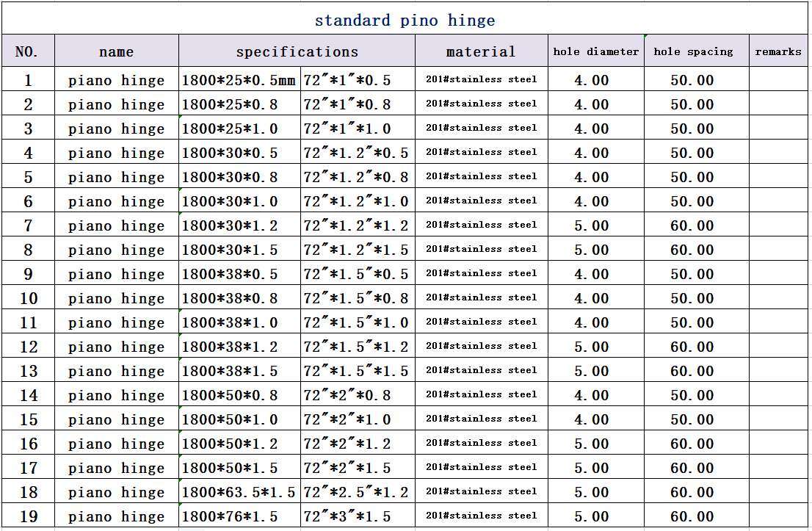The width and height of the screenshot is (812, 531).
Task: Click the 'specifications' header cell
Action: pyautogui.click(x=297, y=51)
